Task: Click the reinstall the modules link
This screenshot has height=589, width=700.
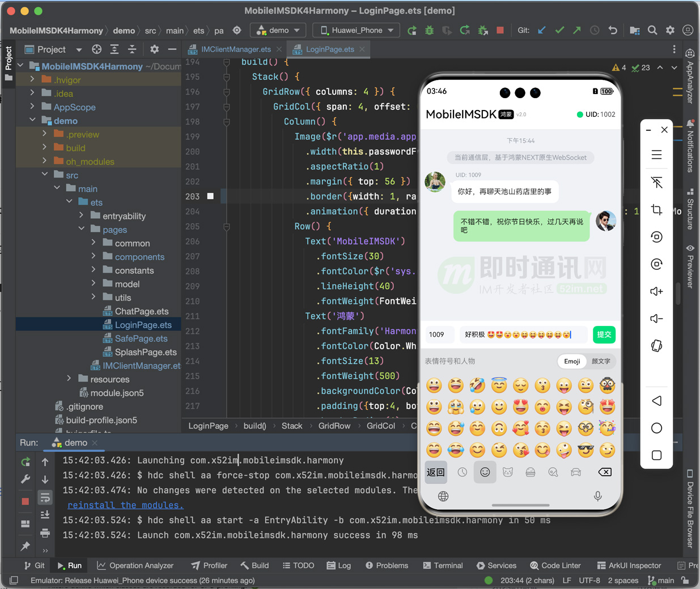Action: click(125, 505)
